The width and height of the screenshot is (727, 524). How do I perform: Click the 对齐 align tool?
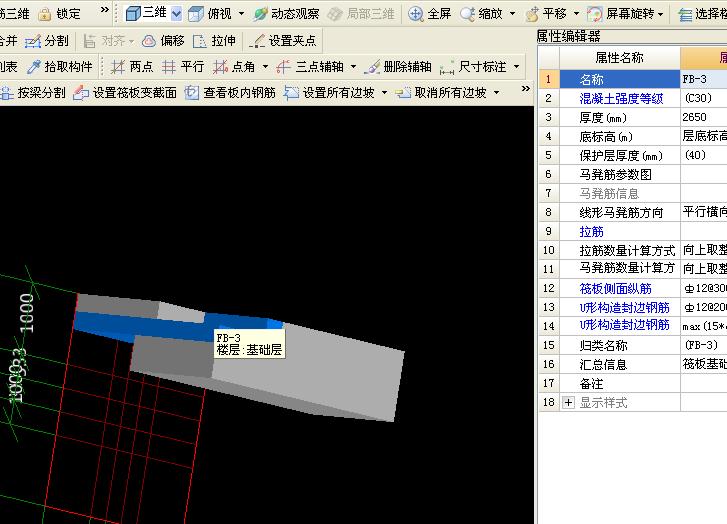108,41
